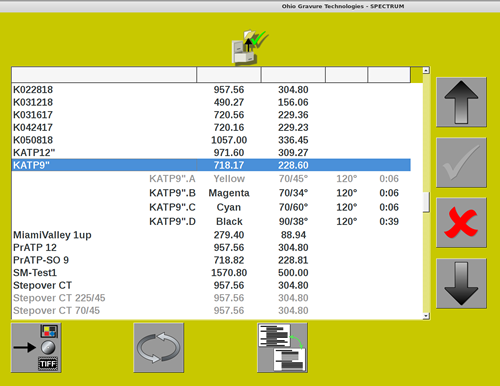The width and height of the screenshot is (500, 386).
Task: Click the down arrow navigation button
Action: tap(461, 283)
